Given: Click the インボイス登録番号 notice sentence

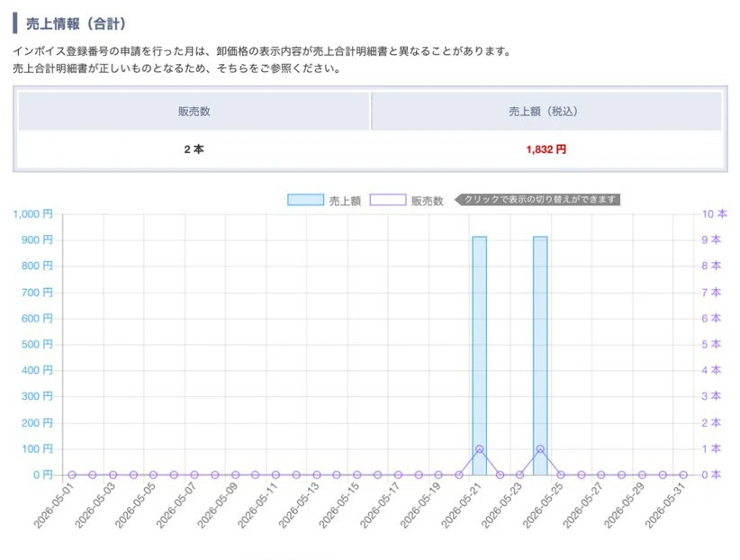Looking at the screenshot, I should [263, 51].
